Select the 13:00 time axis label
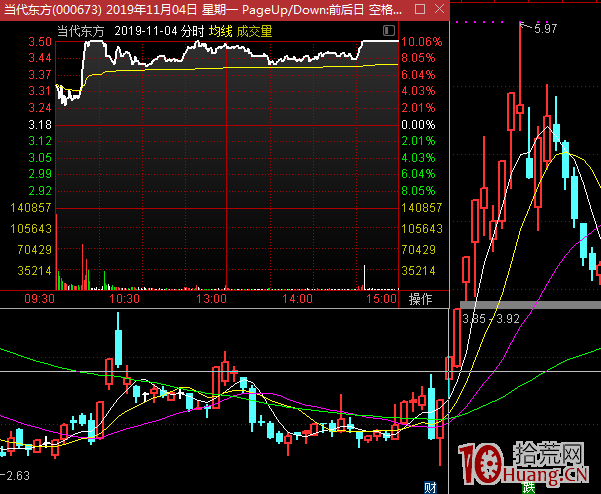Image resolution: width=601 pixels, height=494 pixels. pos(211,299)
